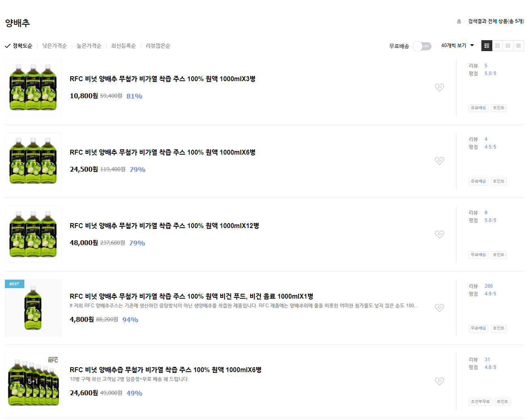Open the 40개씩 보기 dropdown
This screenshot has width=528, height=420.
457,45
